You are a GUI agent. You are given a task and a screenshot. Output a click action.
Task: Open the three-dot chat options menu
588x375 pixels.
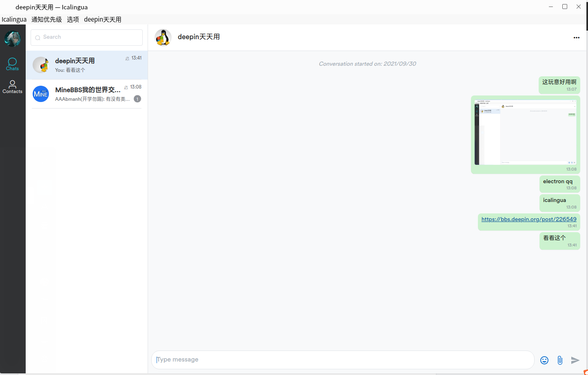point(577,38)
